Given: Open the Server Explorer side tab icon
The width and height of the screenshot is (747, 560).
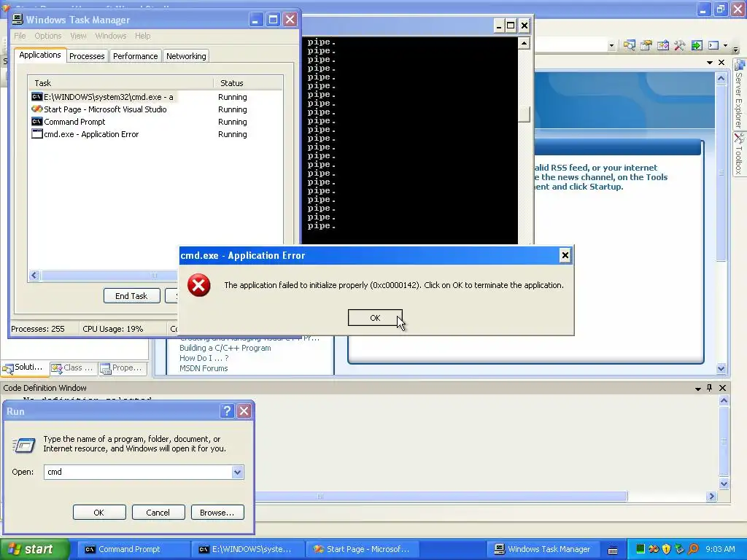Looking at the screenshot, I should coord(740,65).
